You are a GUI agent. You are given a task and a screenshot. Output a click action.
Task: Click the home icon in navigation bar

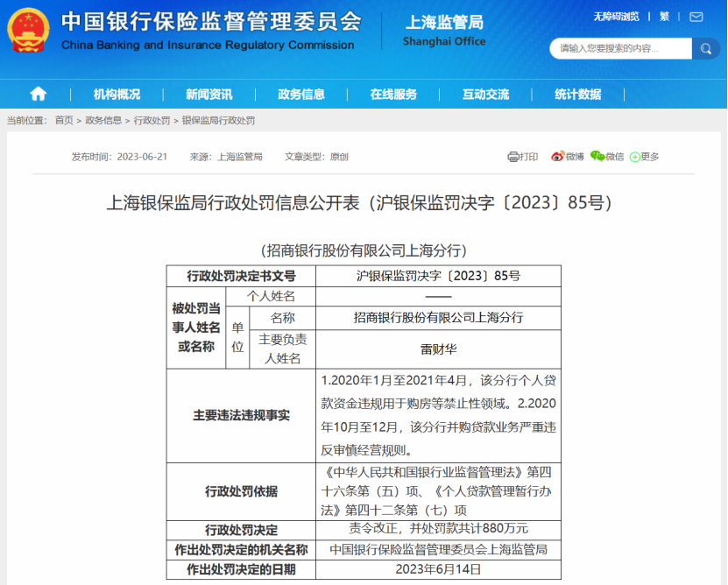pyautogui.click(x=38, y=95)
